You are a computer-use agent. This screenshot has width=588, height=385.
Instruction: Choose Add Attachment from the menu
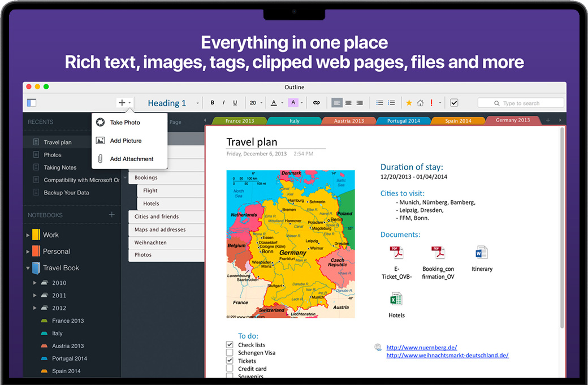(131, 159)
